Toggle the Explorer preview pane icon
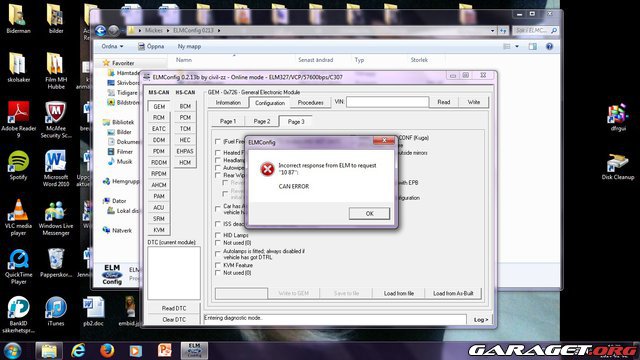Viewport: 640px width, 360px height. [x=533, y=47]
